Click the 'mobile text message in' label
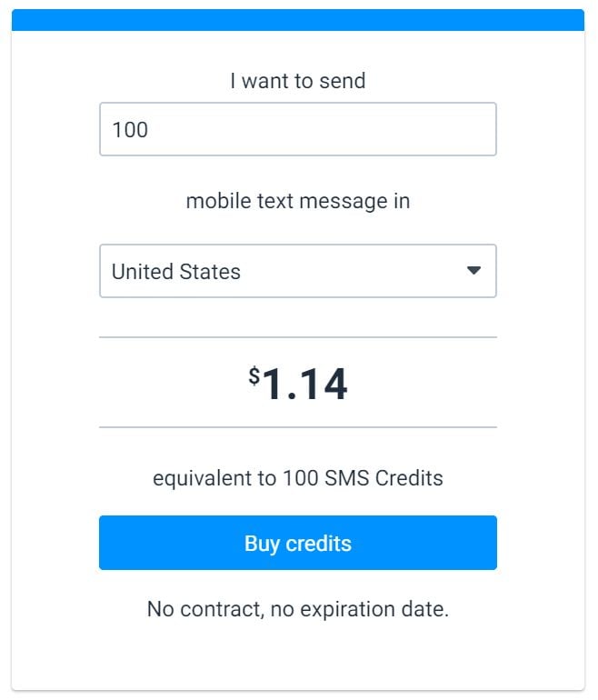Viewport: 598px width, 700px height. 298,201
